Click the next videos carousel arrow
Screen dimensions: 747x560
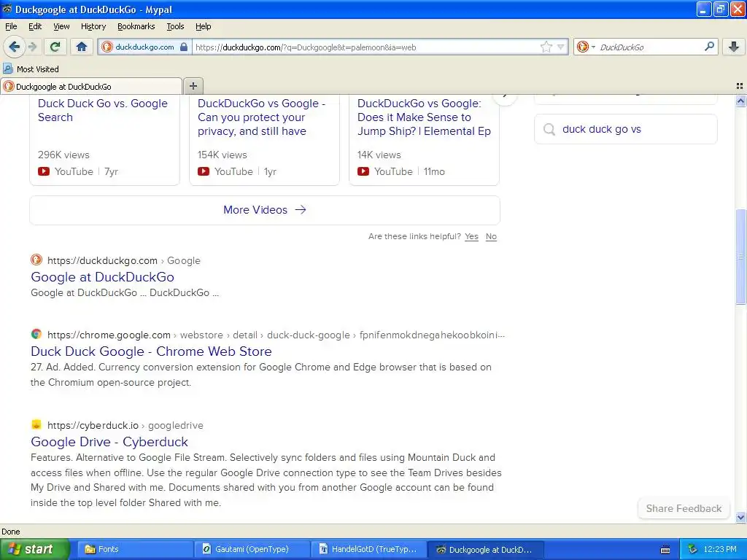coord(505,97)
